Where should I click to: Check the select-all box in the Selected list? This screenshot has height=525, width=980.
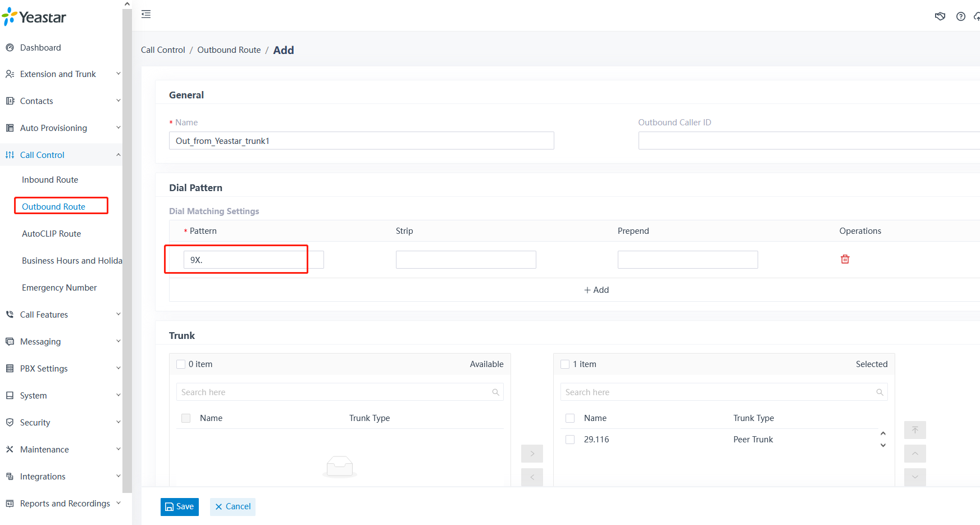pos(569,418)
